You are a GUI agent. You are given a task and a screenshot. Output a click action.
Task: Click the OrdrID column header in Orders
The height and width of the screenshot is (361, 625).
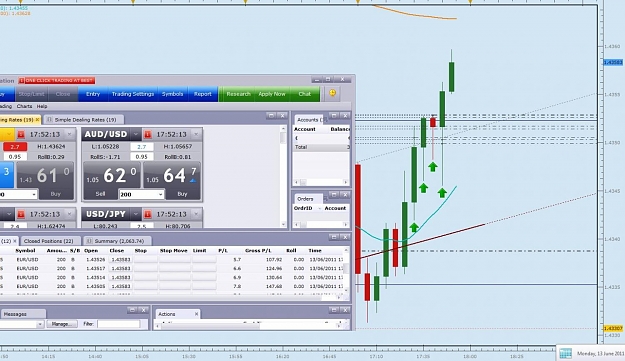click(x=303, y=208)
